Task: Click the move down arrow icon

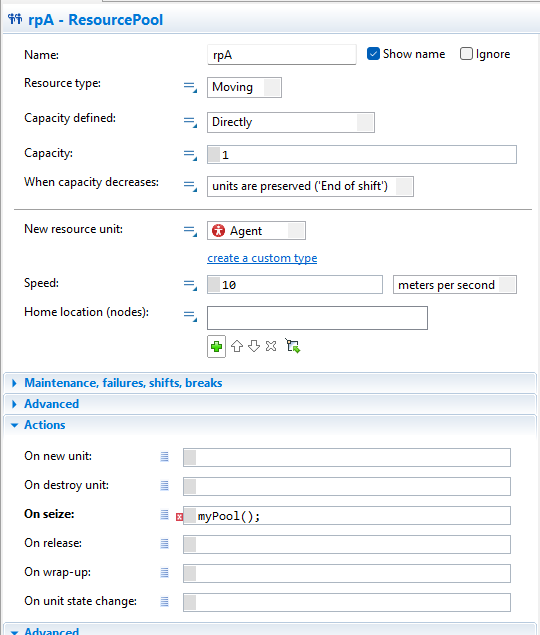Action: 254,346
